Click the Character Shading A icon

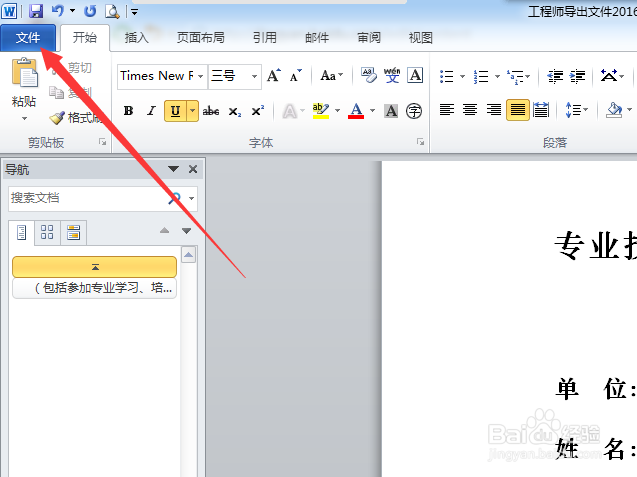[391, 111]
